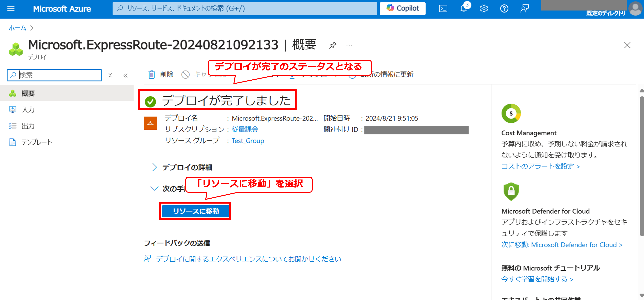Open the Test_Group resource group link
The height and width of the screenshot is (300, 644).
coord(248,141)
